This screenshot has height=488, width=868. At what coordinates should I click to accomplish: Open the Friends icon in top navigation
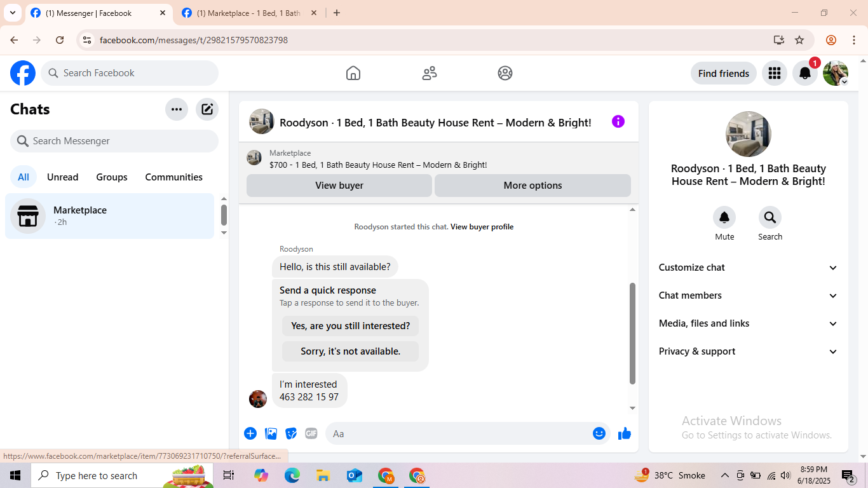pyautogui.click(x=430, y=73)
